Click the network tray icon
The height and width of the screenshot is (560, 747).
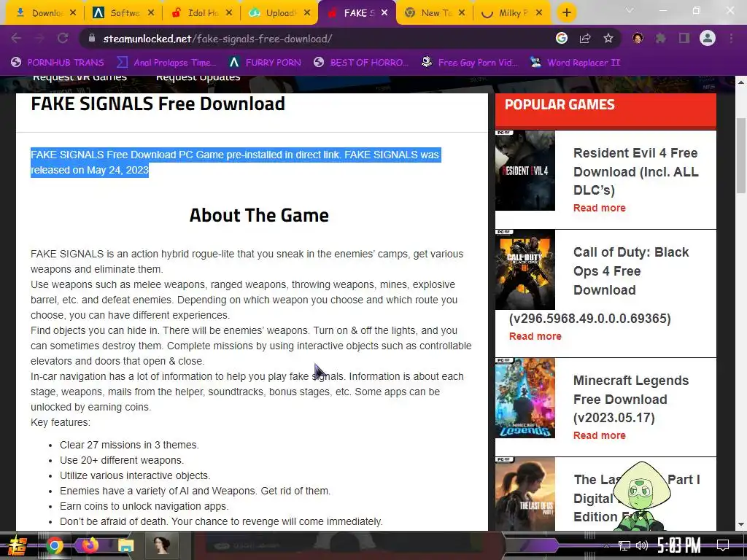coord(624,545)
